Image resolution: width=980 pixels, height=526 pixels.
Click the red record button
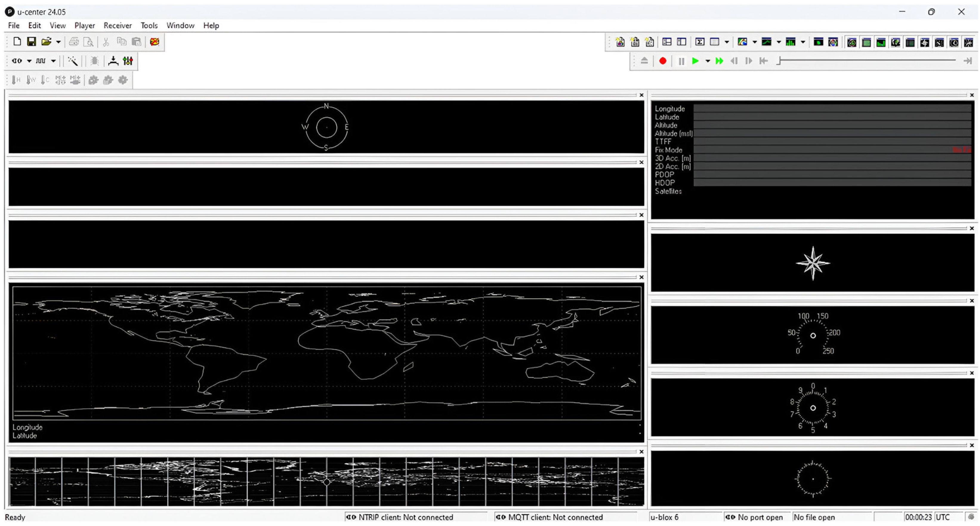[x=662, y=61]
